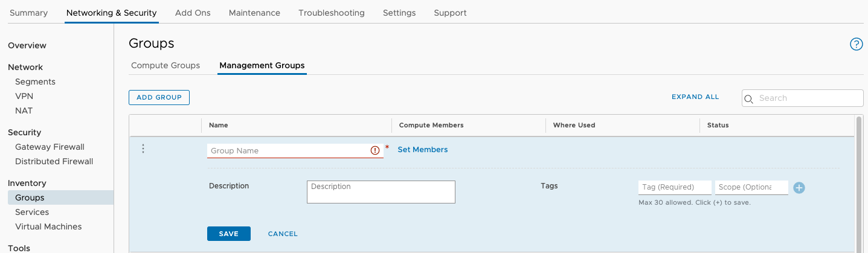Viewport: 868px width, 253px height.
Task: Click the SAVE button
Action: pos(228,234)
